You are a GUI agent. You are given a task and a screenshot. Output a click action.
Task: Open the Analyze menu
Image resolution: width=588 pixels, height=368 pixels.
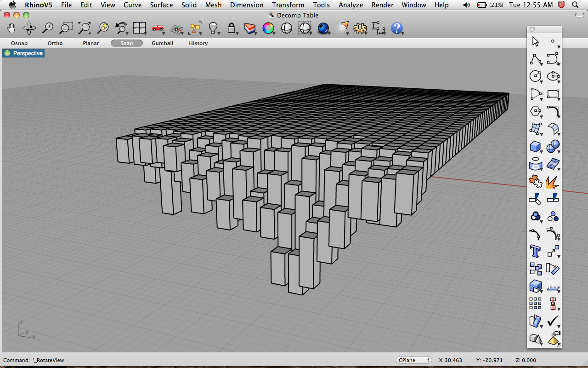[x=351, y=5]
